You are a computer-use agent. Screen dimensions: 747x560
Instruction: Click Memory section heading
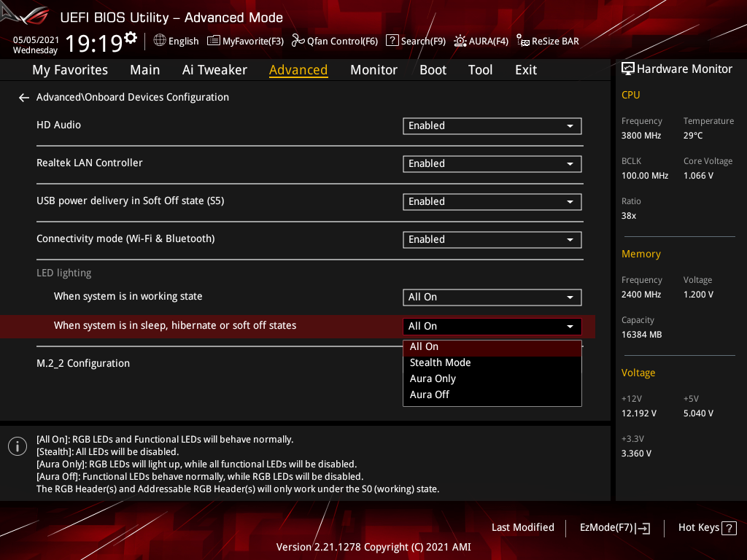(x=640, y=254)
